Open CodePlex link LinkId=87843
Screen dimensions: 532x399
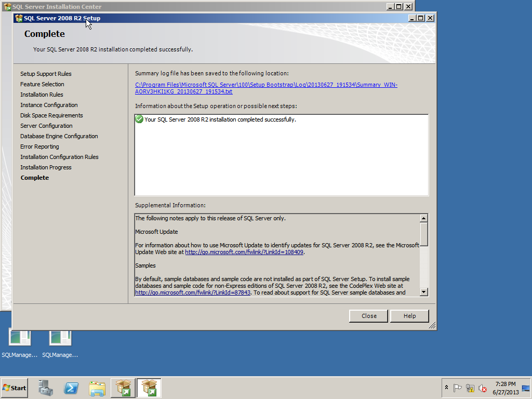[193, 292]
